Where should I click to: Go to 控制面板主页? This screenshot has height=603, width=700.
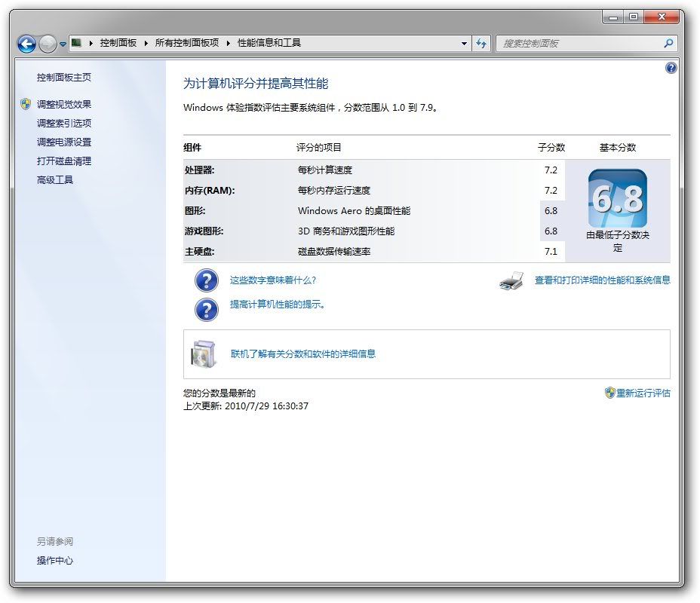tap(64, 78)
